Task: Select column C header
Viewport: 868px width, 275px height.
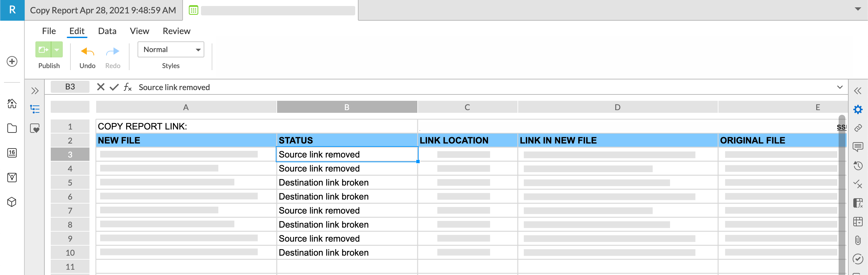Action: coord(467,107)
